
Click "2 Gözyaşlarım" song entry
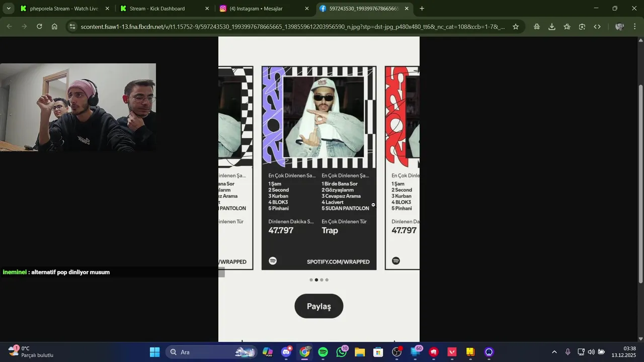pyautogui.click(x=338, y=190)
